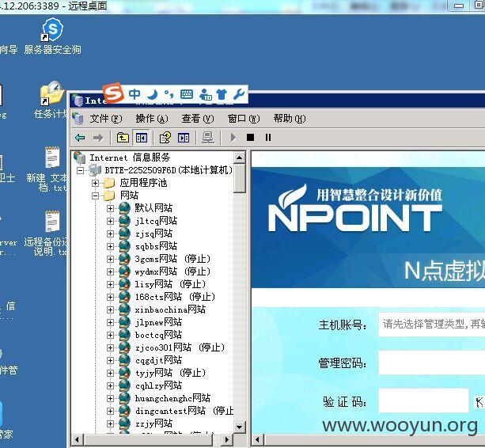Open the 帮助(H) menu
This screenshot has width=485, height=448.
pos(290,119)
